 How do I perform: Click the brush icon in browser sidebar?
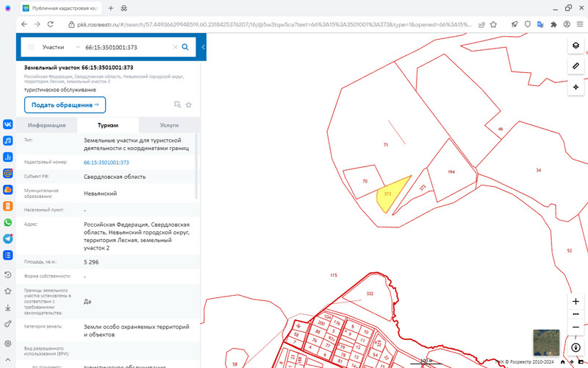8,324
